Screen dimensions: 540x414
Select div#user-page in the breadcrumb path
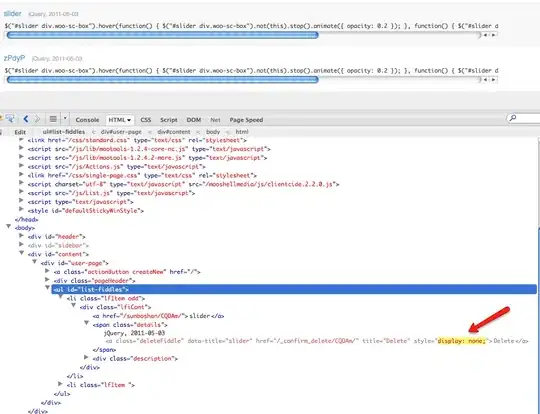pos(121,132)
